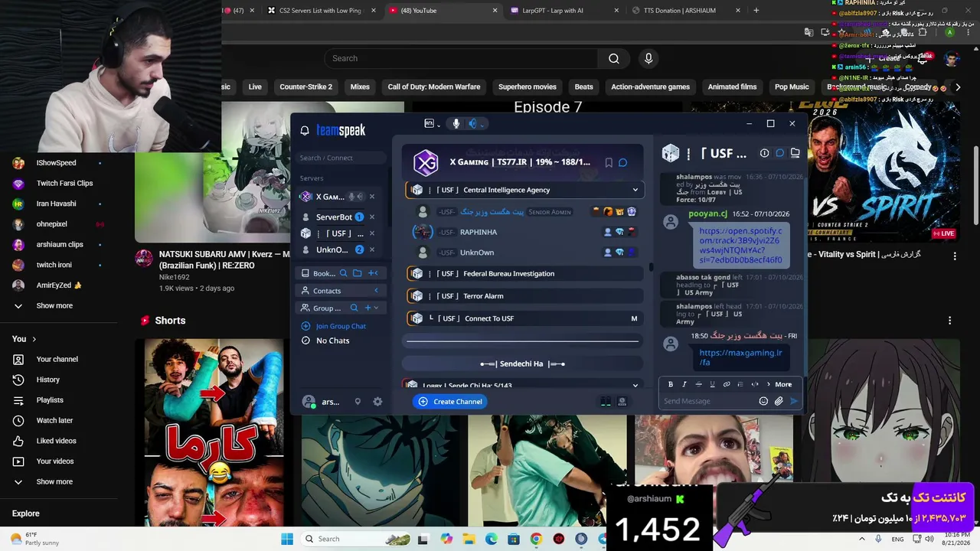Click the Create Channel button
980x551 pixels.
pyautogui.click(x=450, y=402)
